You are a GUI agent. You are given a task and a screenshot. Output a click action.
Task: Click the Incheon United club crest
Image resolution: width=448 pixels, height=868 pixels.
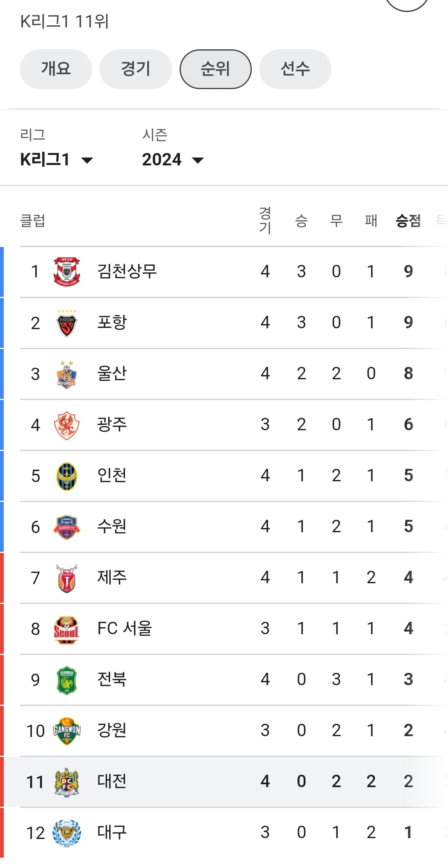coord(67,476)
